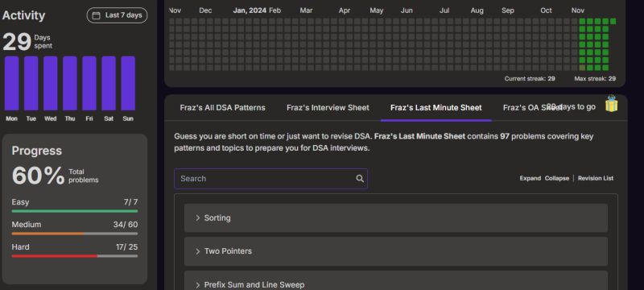Click the gift box icon

[611, 103]
